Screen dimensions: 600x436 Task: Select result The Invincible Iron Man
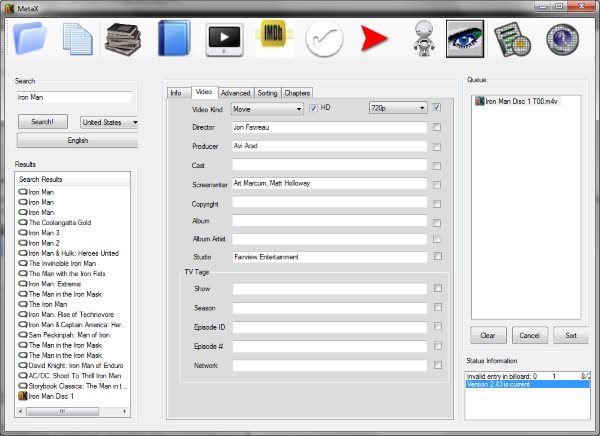[x=57, y=263]
